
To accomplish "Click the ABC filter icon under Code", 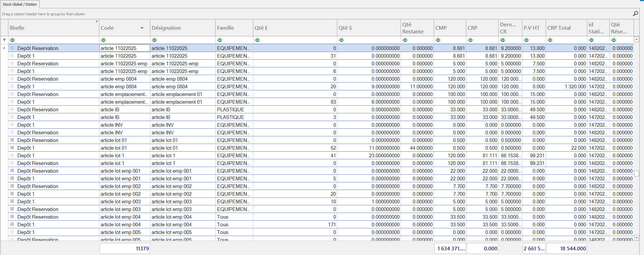I will (x=103, y=40).
